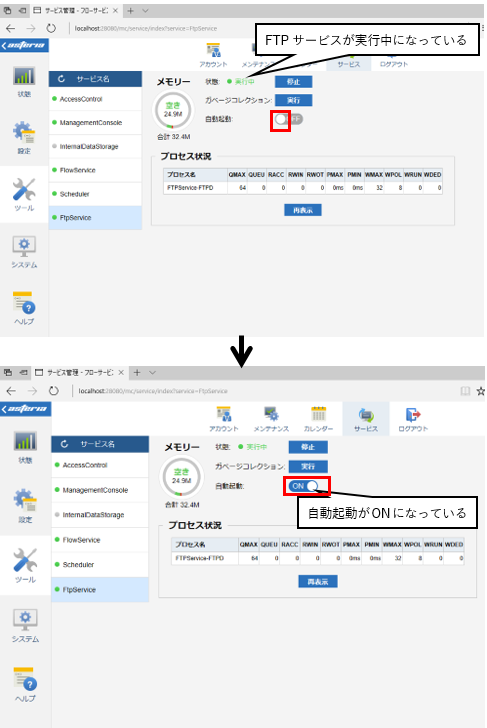Select FlowService in lower service list

[100, 540]
